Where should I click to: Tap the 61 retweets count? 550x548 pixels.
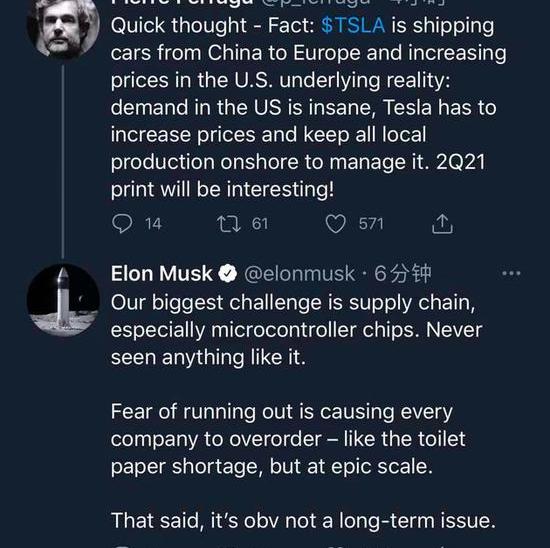[260, 224]
